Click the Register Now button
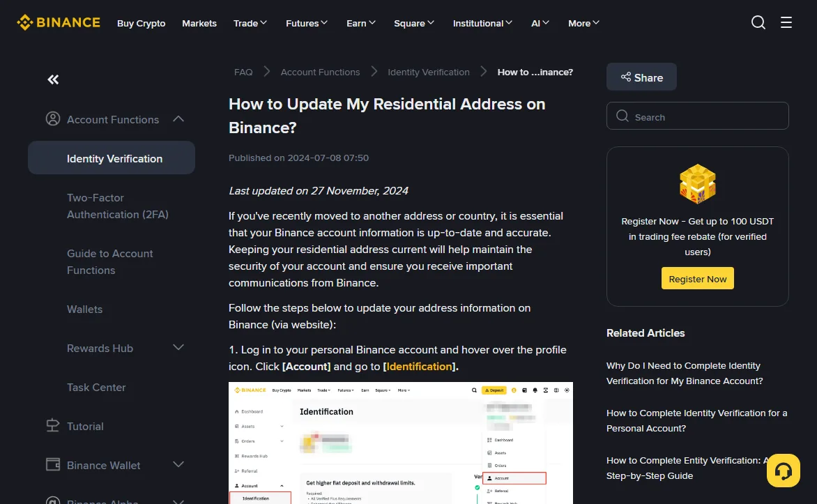817x504 pixels. 697,278
